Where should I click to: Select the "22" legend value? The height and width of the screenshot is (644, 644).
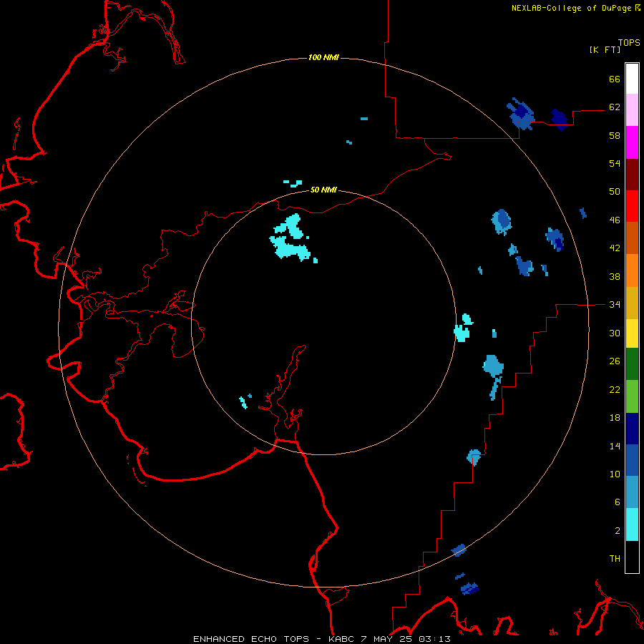point(615,389)
